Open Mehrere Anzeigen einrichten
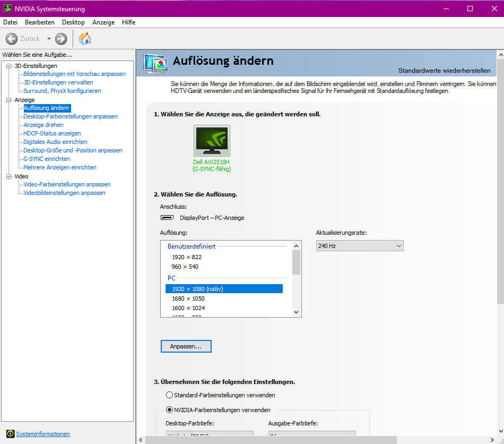Image resolution: width=504 pixels, height=444 pixels. (x=60, y=167)
